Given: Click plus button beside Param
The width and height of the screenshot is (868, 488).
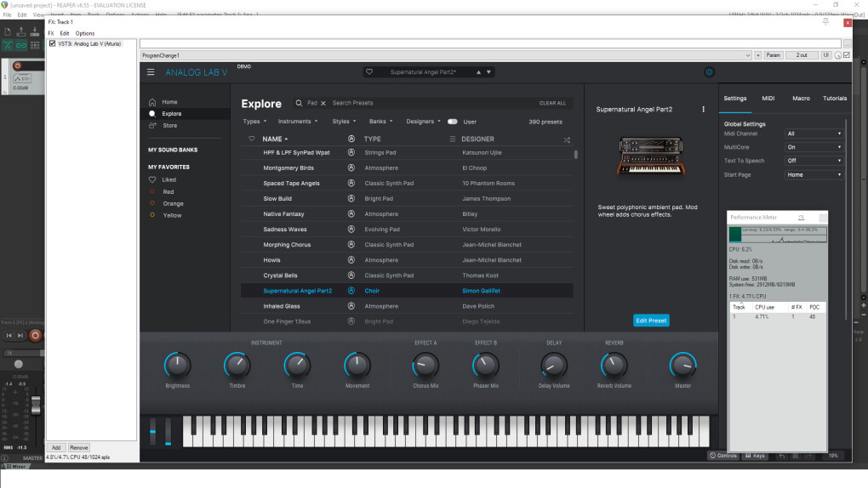Looking at the screenshot, I should (x=758, y=55).
